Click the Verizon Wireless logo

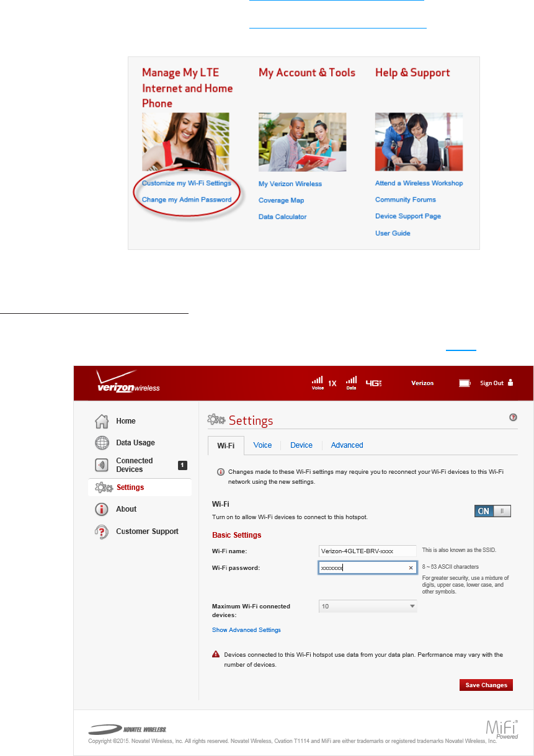coord(128,381)
